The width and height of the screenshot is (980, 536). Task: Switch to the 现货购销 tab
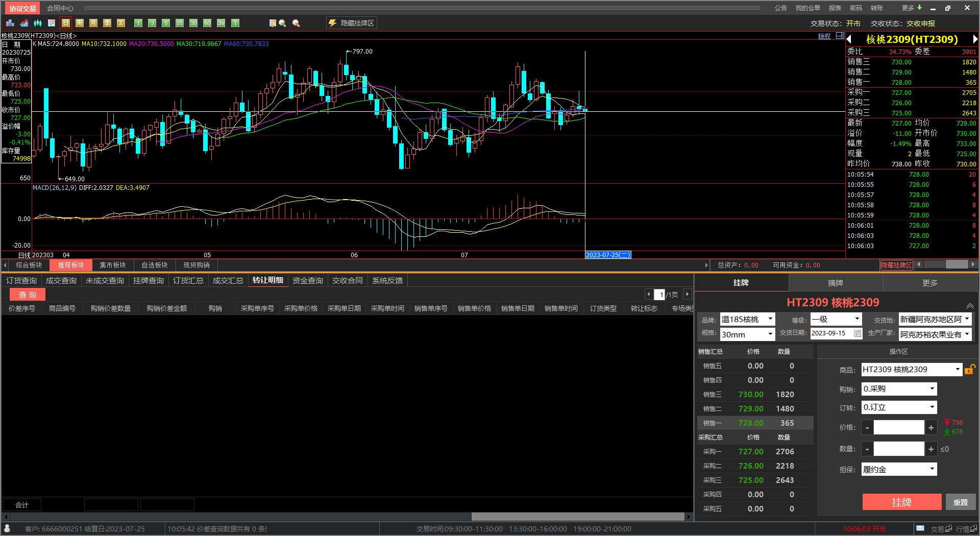point(197,265)
